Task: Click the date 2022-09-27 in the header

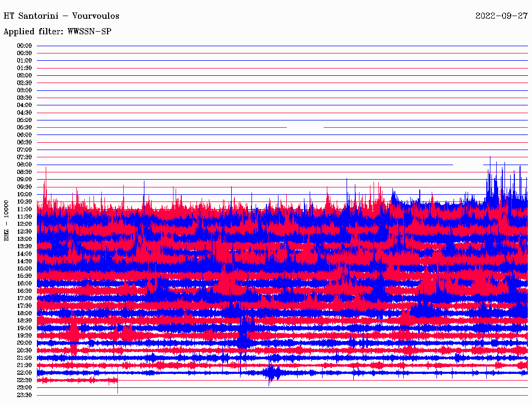Action: (x=501, y=16)
